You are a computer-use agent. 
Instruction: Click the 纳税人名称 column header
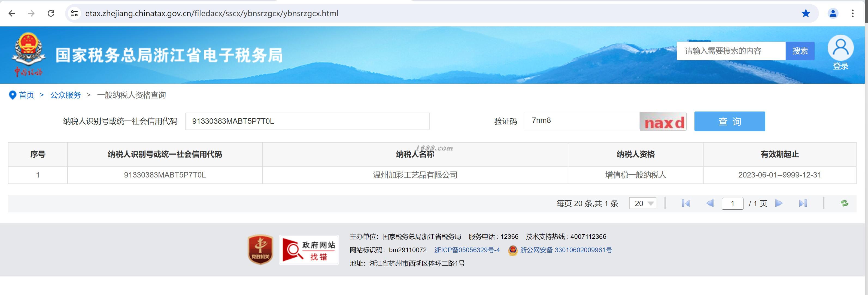coord(415,154)
